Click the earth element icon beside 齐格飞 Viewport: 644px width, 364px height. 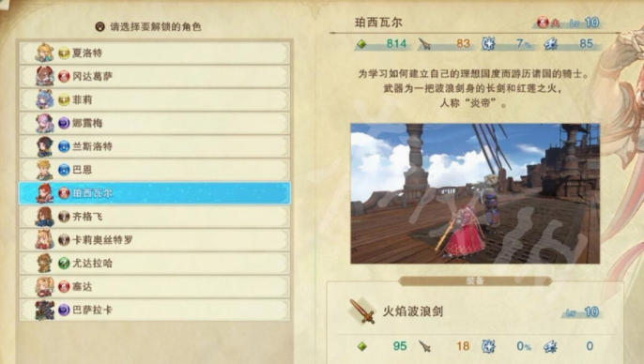(64, 217)
